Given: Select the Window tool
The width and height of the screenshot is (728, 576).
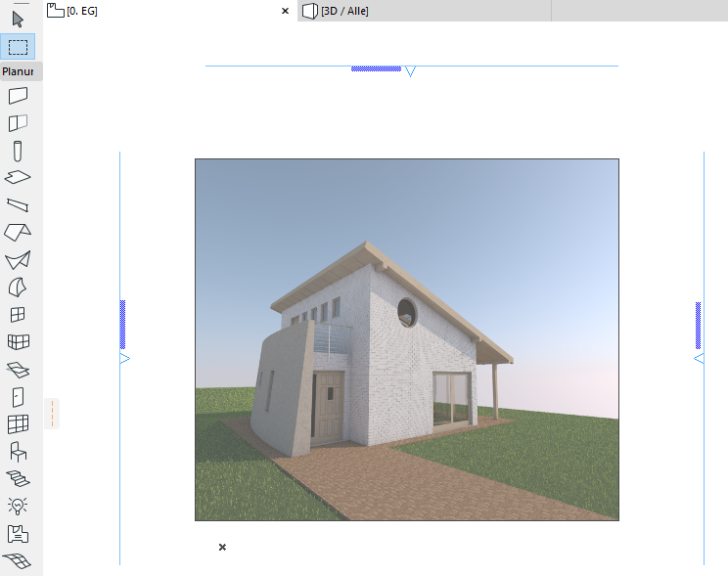Looking at the screenshot, I should pyautogui.click(x=18, y=315).
